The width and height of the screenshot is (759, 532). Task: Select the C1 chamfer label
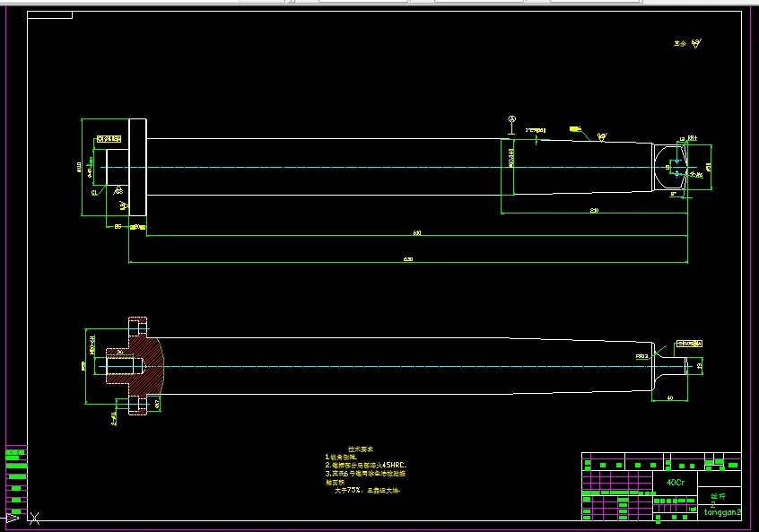(x=94, y=193)
